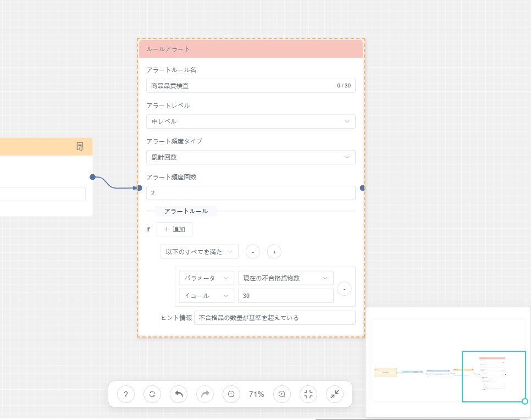
Task: Expand the 以下のすべてを満たす condition dropdown
Action: [200, 252]
